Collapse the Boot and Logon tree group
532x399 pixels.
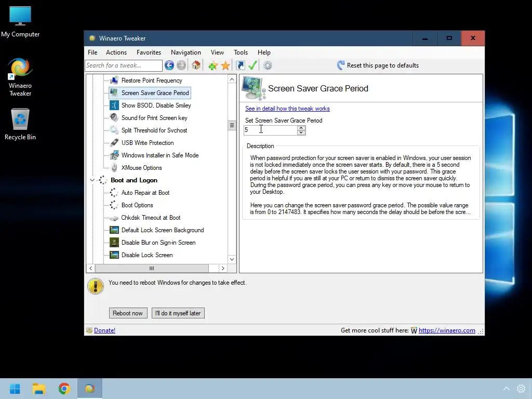point(92,180)
